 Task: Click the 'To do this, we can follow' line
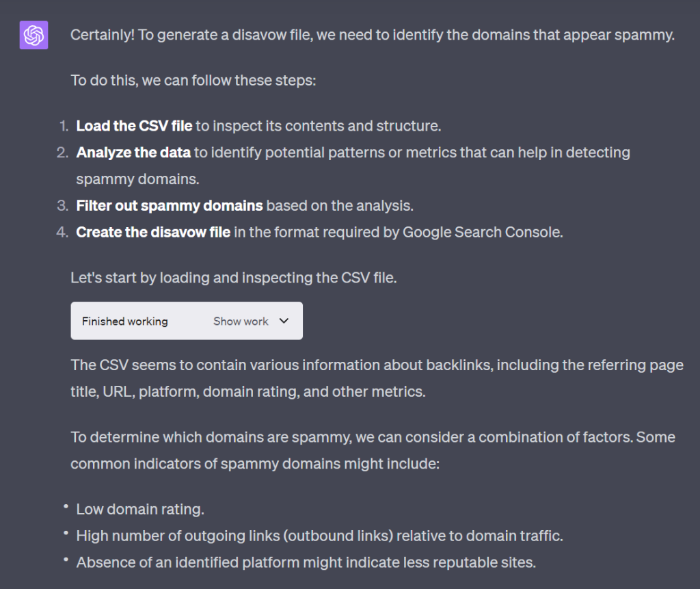coord(193,81)
